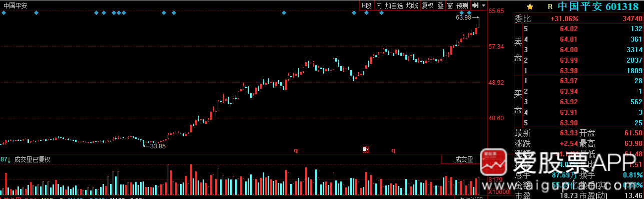Click the second red q marker
The image size is (644, 199).
393,149
